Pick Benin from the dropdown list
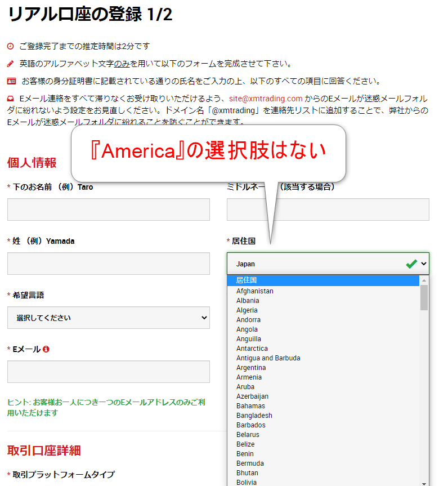448x486 pixels. coord(323,454)
